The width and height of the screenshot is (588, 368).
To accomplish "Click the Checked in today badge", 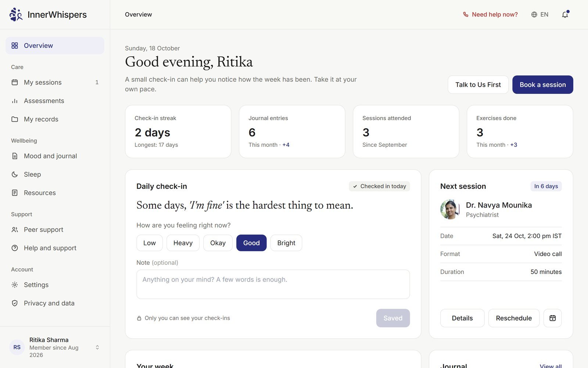I will pyautogui.click(x=379, y=186).
